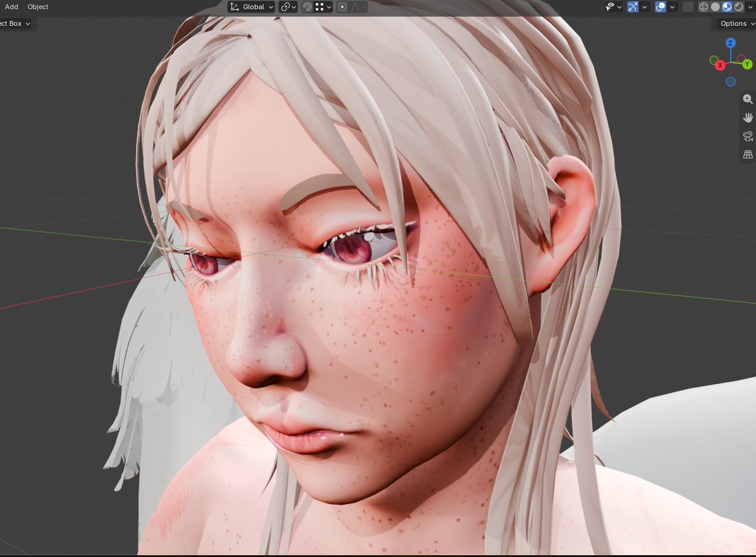
Task: Open proportional editing falloff curve
Action: point(358,7)
